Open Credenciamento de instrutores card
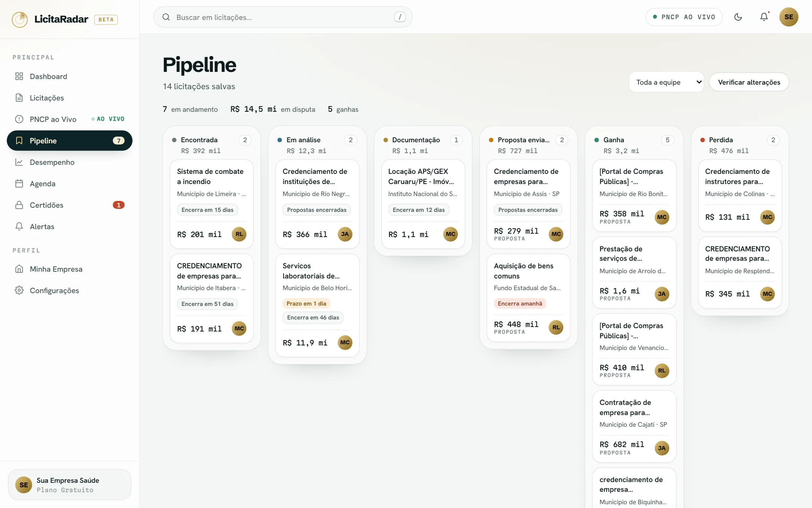 [740, 196]
